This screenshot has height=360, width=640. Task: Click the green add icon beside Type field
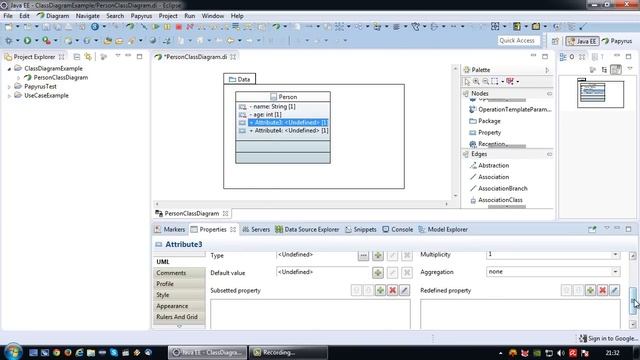coord(378,256)
